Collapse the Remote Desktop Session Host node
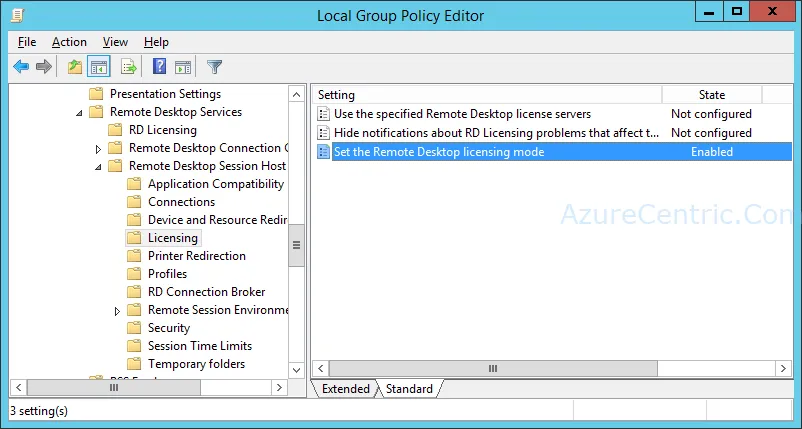 pyautogui.click(x=98, y=167)
